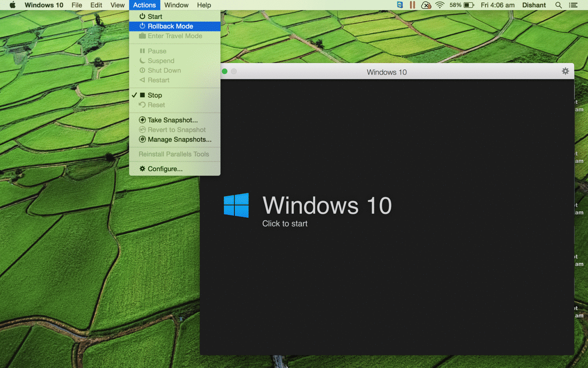Select Rollback Mode in the Actions menu
This screenshot has width=588, height=368.
(x=175, y=26)
